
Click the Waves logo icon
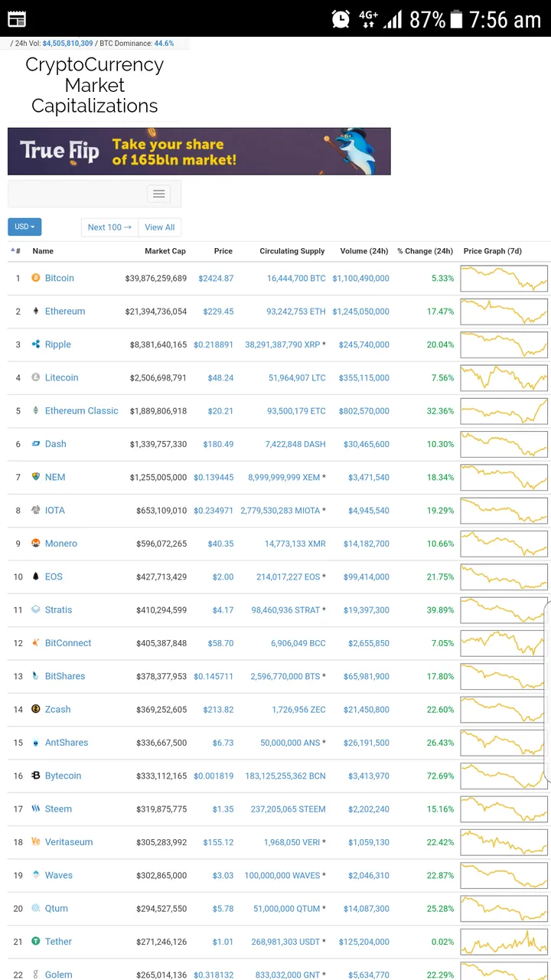click(x=36, y=875)
